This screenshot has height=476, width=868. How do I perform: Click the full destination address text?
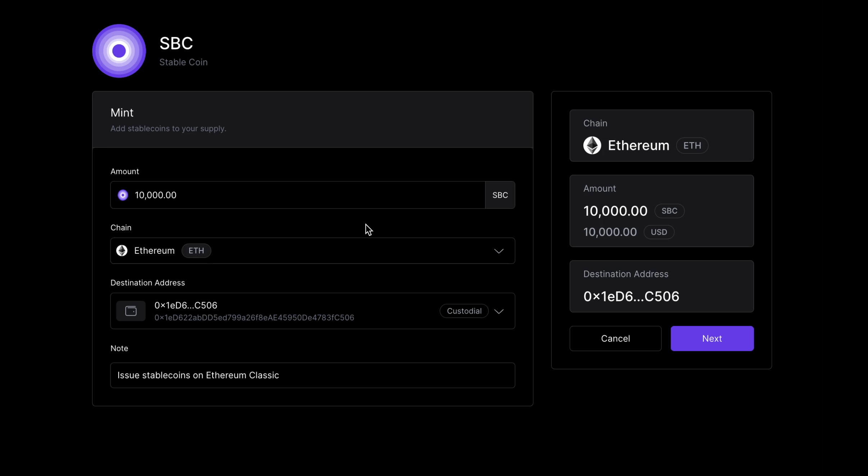(254, 318)
